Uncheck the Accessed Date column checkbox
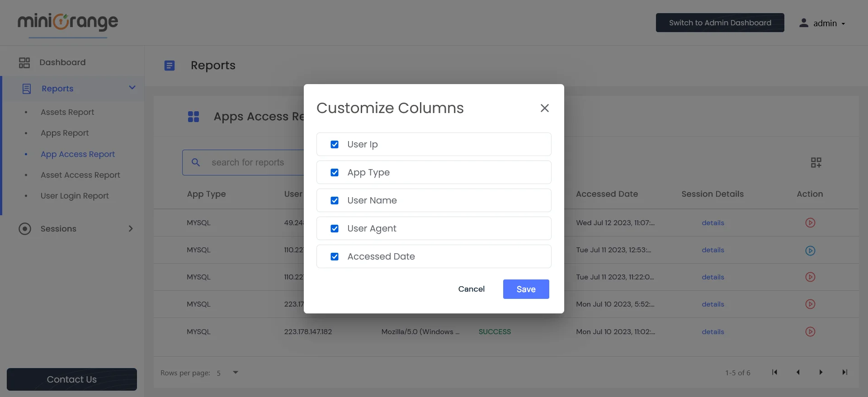Viewport: 868px width, 397px height. 335,257
